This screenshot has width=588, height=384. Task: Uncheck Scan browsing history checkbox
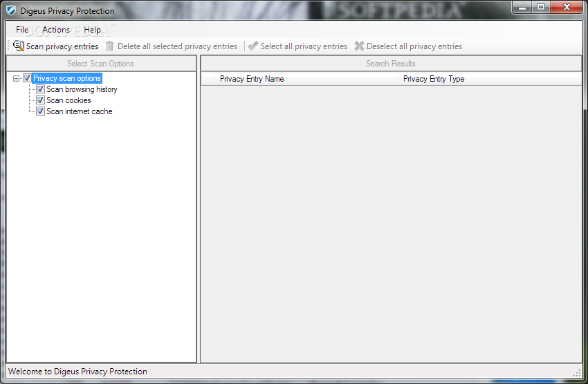(40, 89)
